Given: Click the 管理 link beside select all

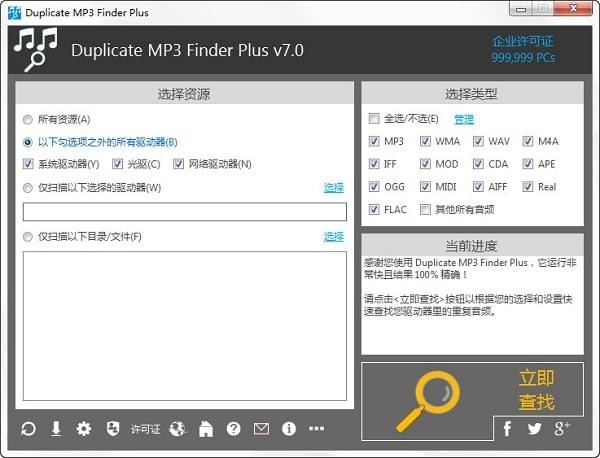Looking at the screenshot, I should [463, 119].
